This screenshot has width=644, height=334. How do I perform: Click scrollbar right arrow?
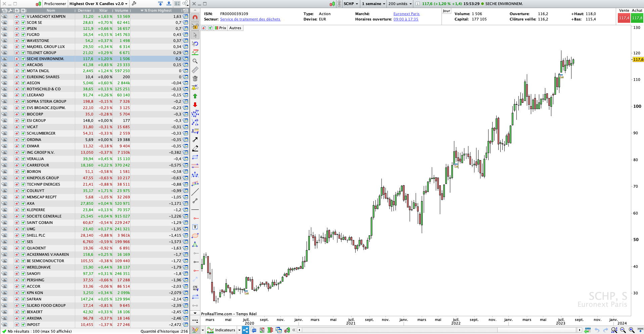click(579, 330)
